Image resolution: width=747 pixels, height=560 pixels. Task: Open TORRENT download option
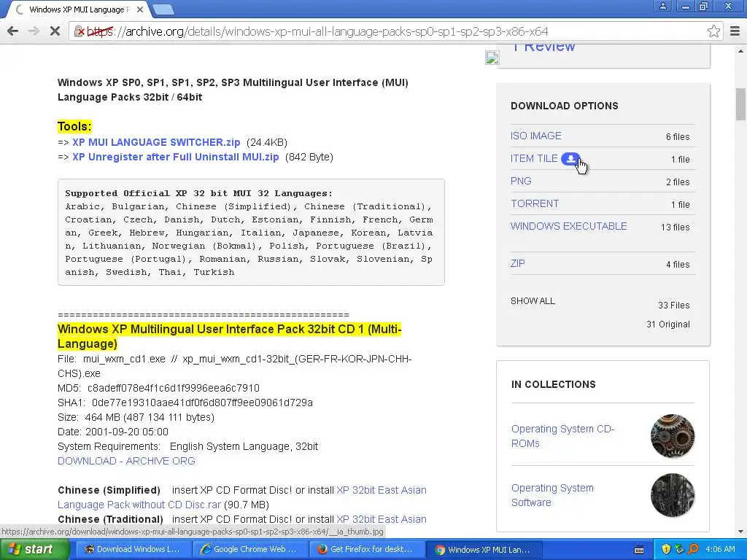pos(535,204)
